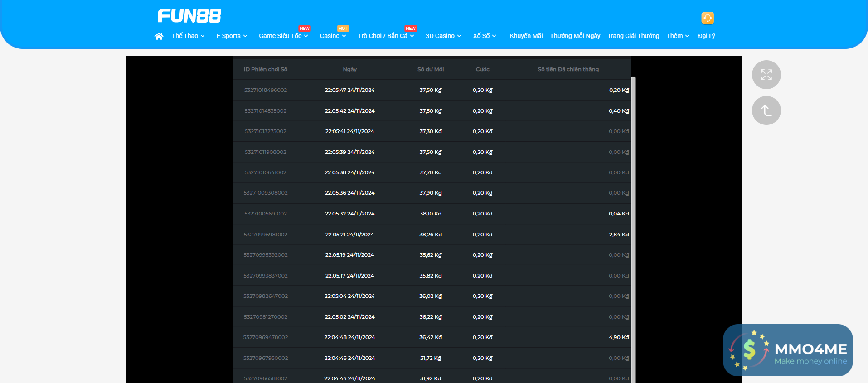
Task: Open the orange customer support chat icon
Action: pyautogui.click(x=707, y=18)
